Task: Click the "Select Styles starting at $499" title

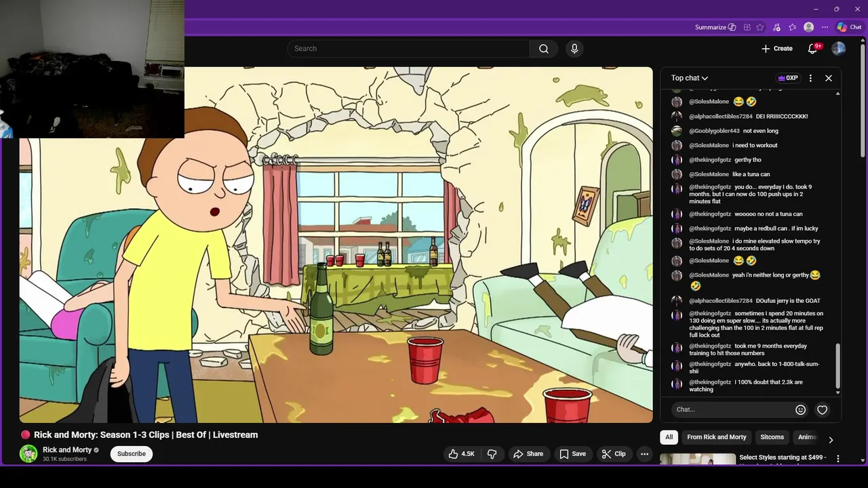Action: point(783,458)
